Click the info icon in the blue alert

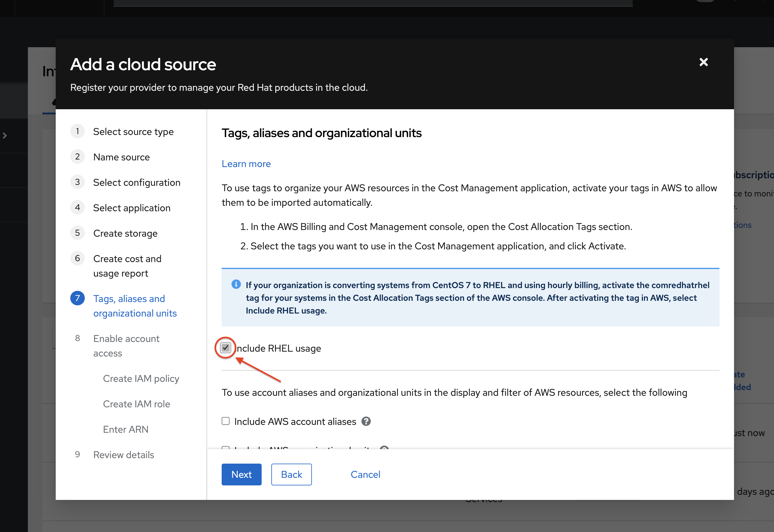[236, 284]
